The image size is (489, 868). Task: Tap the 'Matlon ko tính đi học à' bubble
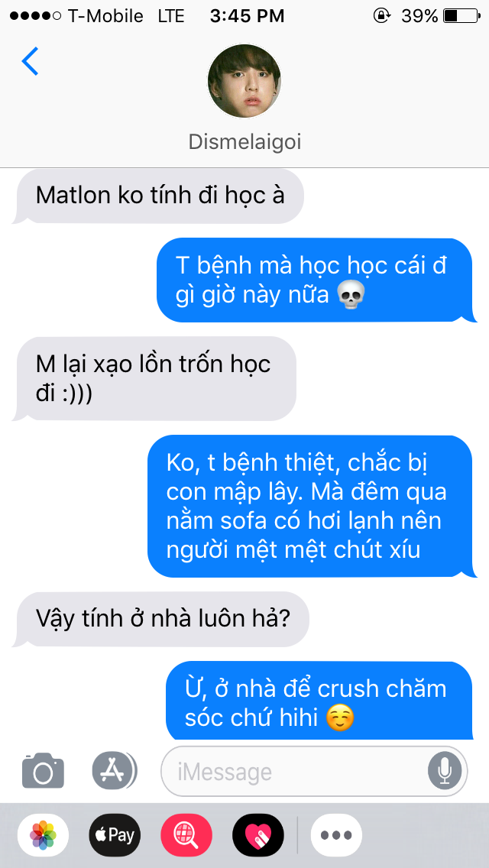[x=158, y=196]
